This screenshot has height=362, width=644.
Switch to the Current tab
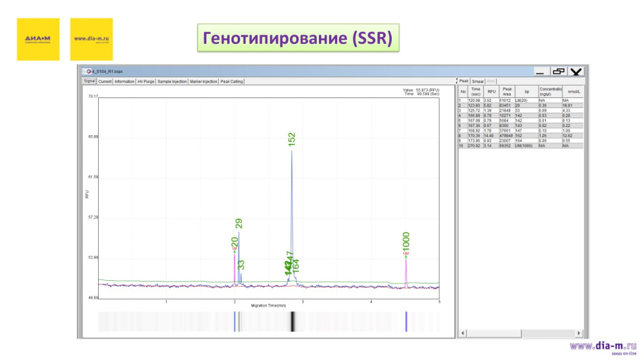click(106, 81)
